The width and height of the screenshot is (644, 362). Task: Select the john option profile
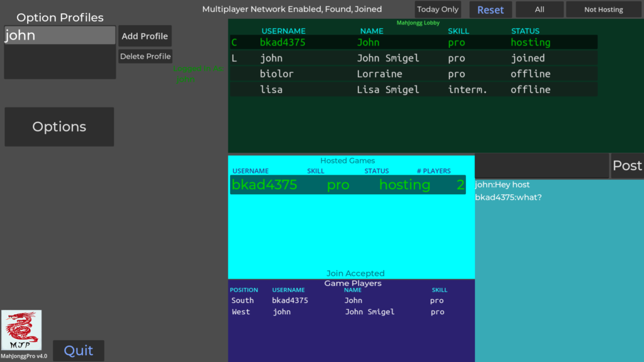point(60,36)
